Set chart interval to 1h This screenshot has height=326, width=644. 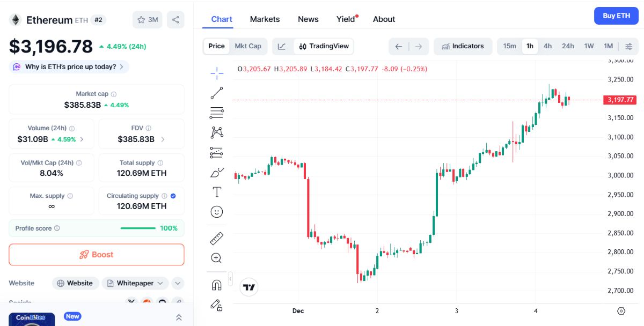pos(530,46)
